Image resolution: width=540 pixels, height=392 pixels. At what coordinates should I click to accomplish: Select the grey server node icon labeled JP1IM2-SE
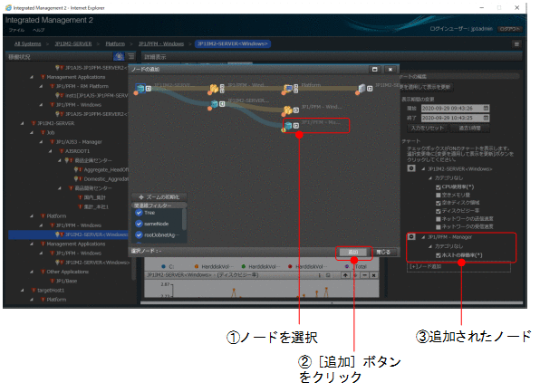tap(362, 89)
